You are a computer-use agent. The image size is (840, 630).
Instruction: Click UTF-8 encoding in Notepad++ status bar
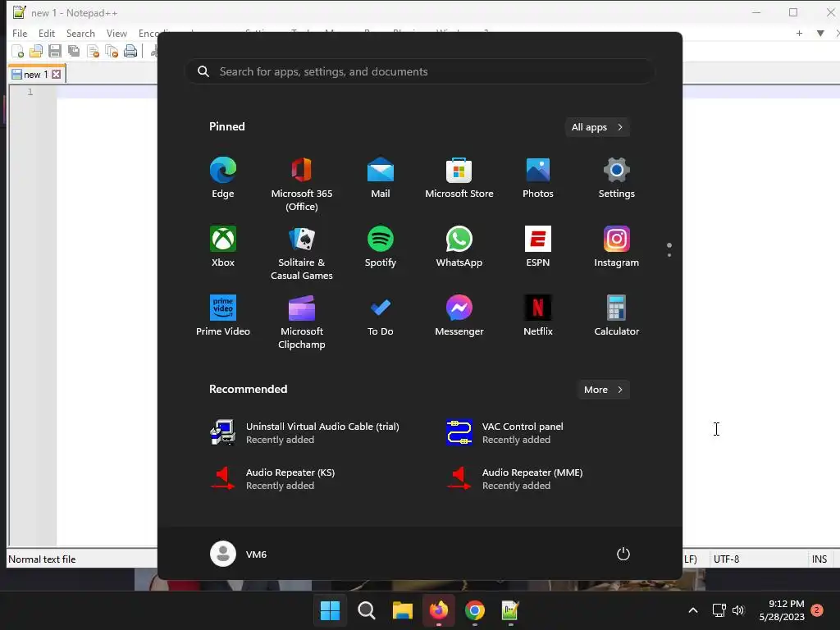coord(726,559)
